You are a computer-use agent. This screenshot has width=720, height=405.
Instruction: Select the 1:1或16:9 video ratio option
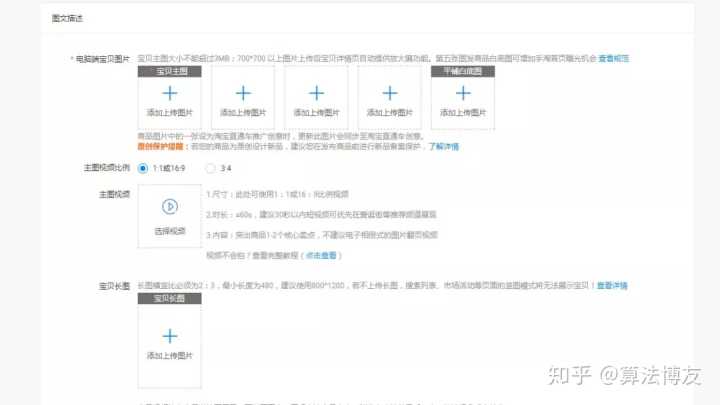pyautogui.click(x=143, y=168)
